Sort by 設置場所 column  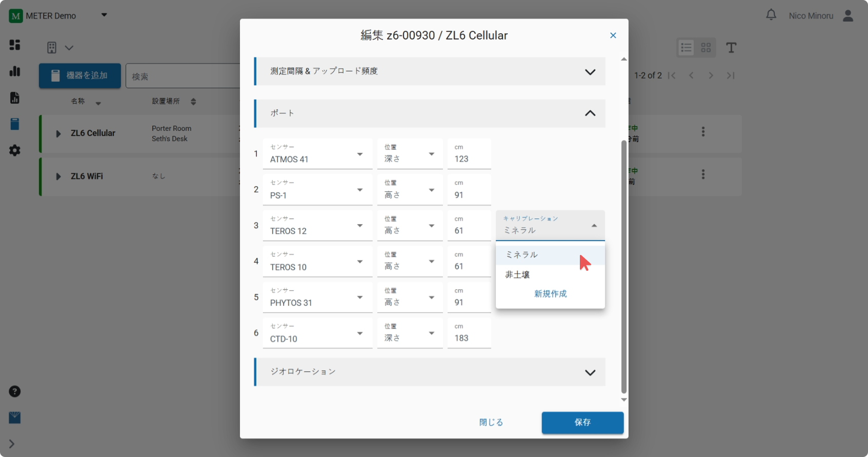tap(174, 102)
